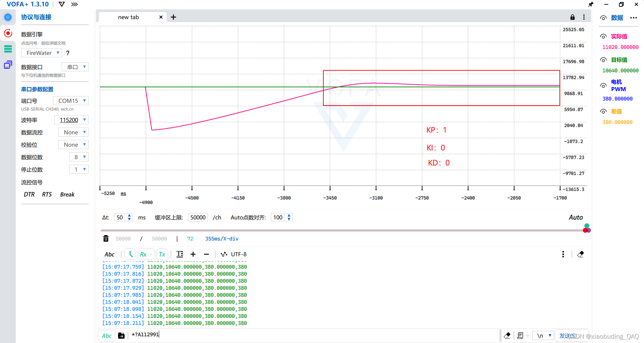Open the data panel three-dot menu
Viewport: 644px width, 343px height.
(x=634, y=18)
